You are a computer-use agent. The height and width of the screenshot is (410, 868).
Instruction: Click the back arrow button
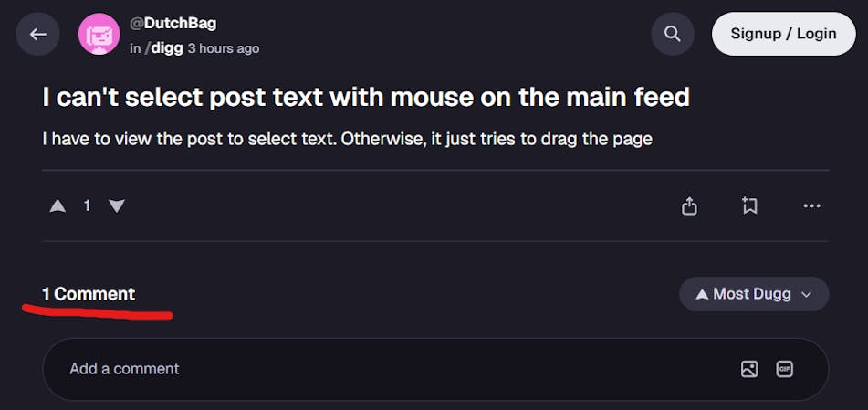pyautogui.click(x=37, y=35)
